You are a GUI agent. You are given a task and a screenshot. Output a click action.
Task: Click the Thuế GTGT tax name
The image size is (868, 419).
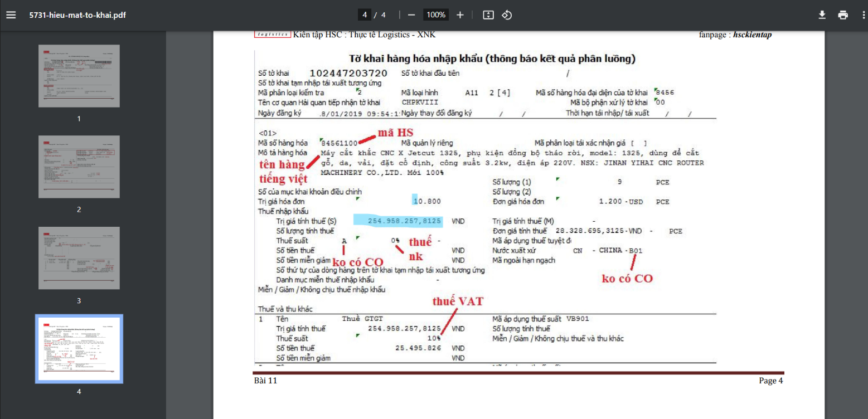(x=362, y=319)
